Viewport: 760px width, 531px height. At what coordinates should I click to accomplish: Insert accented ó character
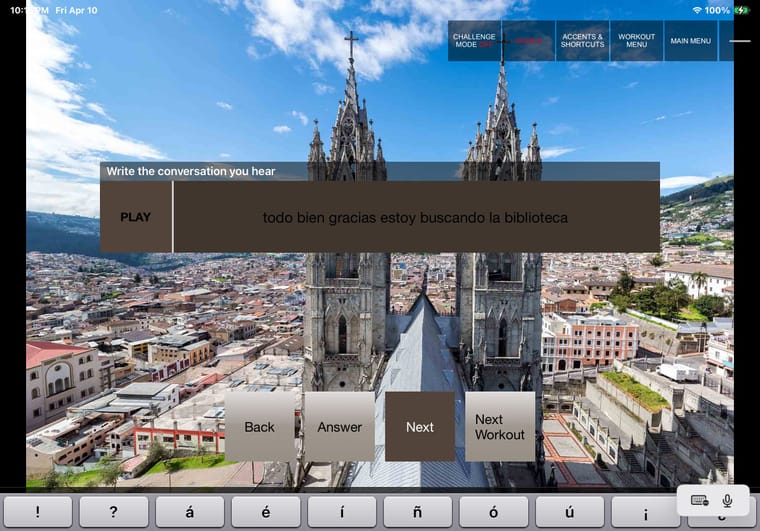[x=494, y=512]
